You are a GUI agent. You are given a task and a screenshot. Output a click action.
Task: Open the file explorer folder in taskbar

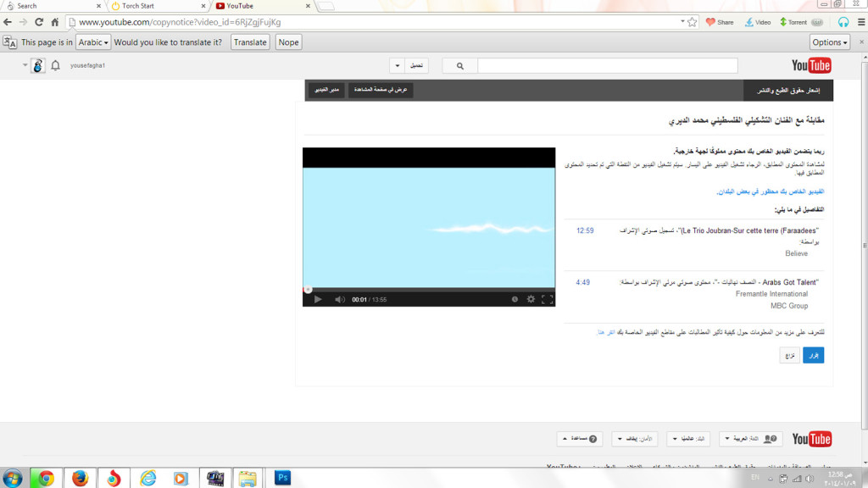(x=248, y=478)
